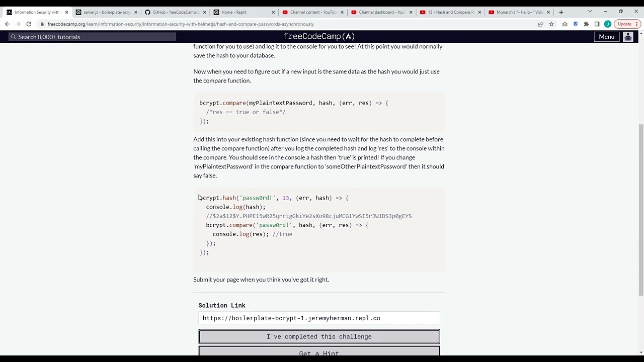Viewport: 644px width, 362px height.
Task: Focus the Solution Link input field
Action: coord(319,318)
